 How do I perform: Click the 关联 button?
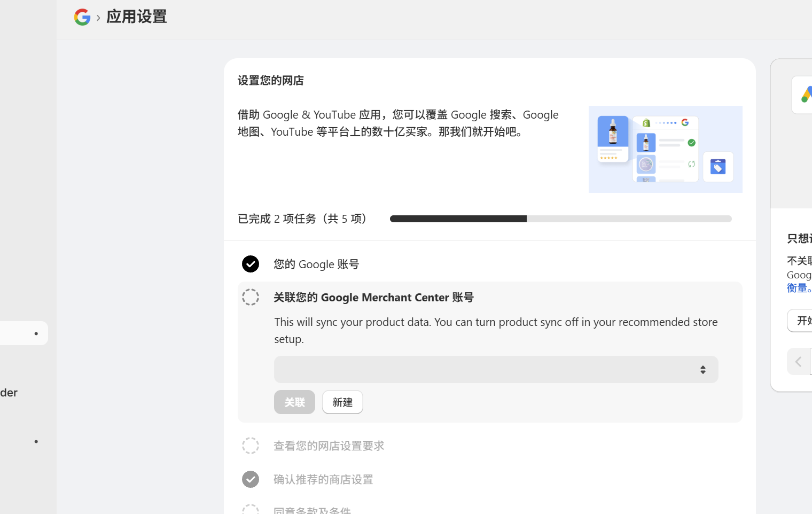pyautogui.click(x=294, y=402)
